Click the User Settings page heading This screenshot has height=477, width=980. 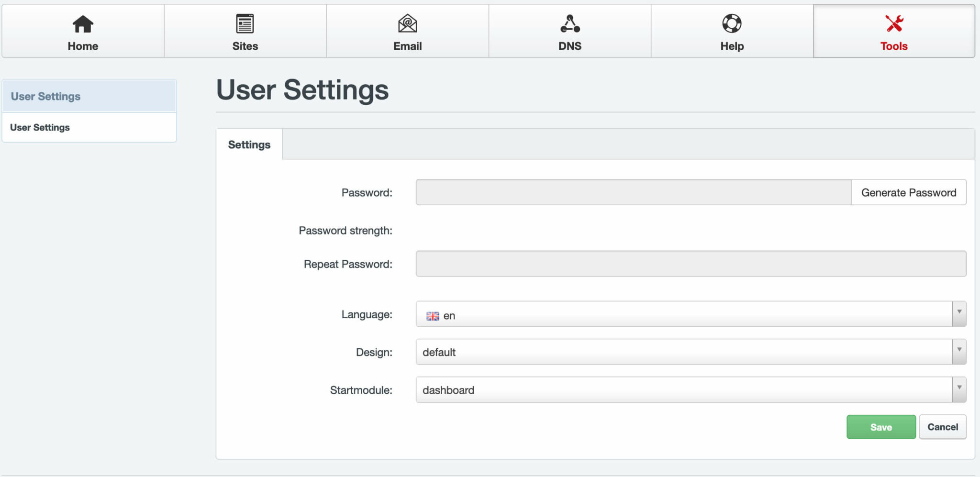pyautogui.click(x=302, y=90)
